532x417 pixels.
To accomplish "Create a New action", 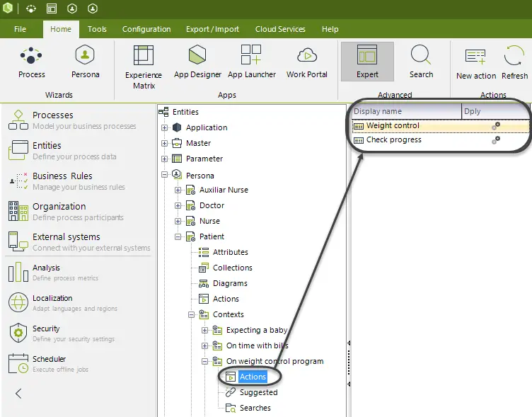I will click(476, 64).
